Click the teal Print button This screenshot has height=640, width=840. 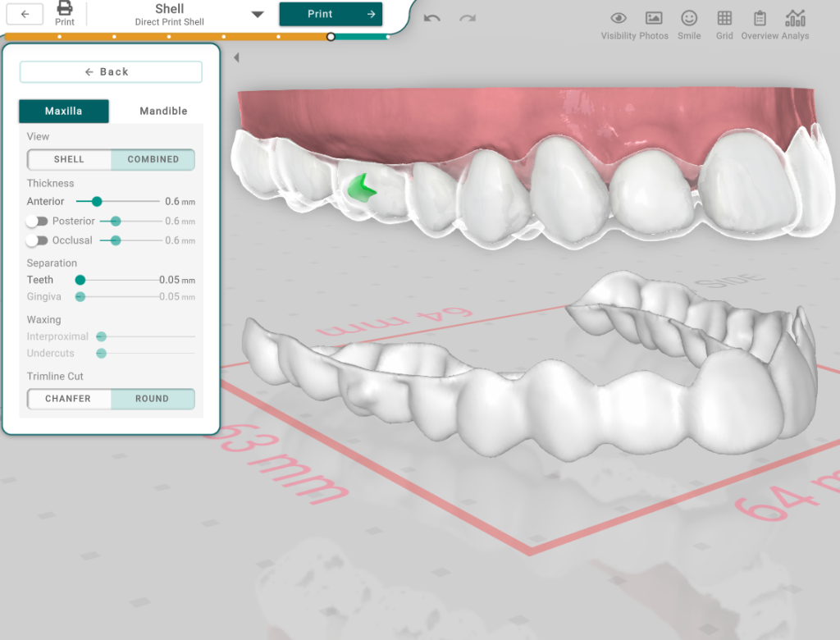tap(331, 14)
